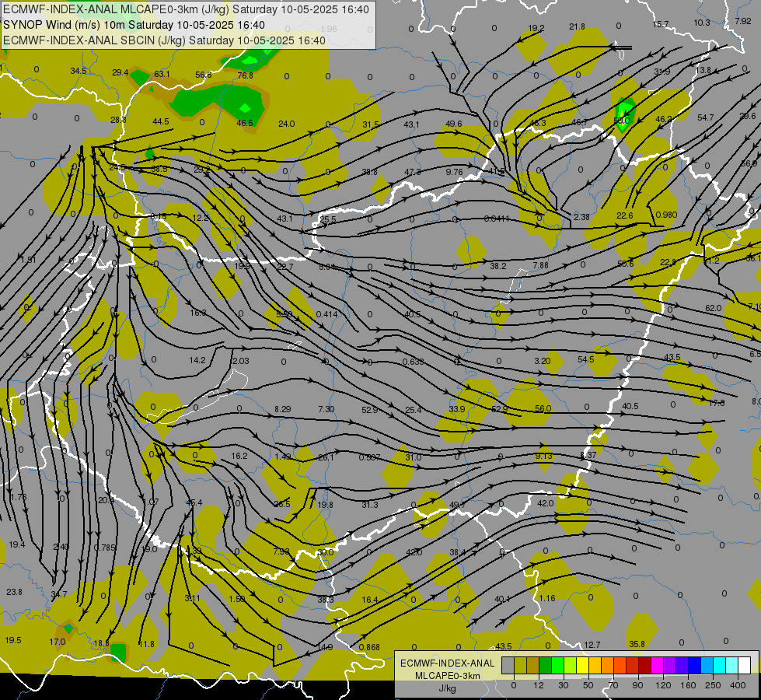Click the 1.16 value on the map

click(x=547, y=598)
